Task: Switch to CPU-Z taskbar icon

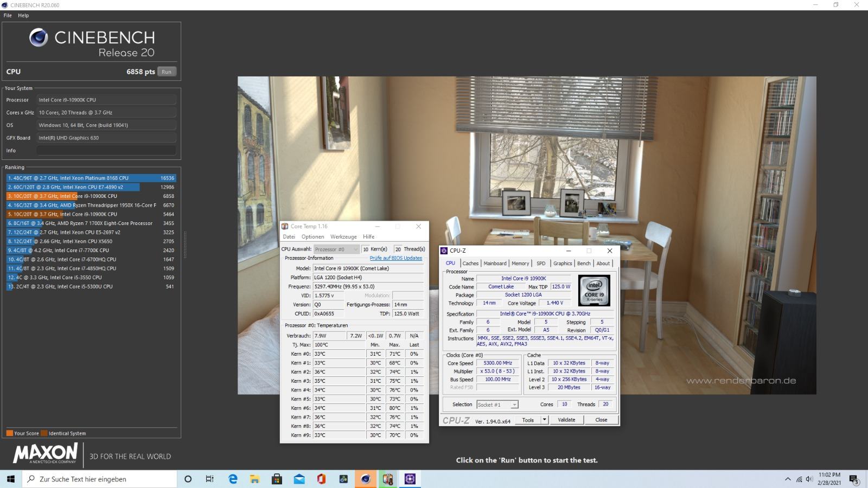Action: tap(410, 479)
